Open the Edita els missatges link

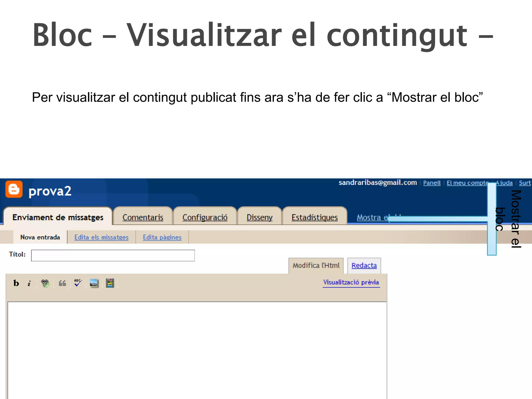pyautogui.click(x=101, y=237)
